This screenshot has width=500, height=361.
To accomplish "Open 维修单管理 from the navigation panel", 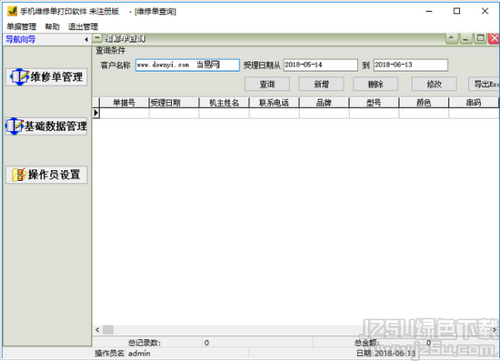I will [47, 77].
